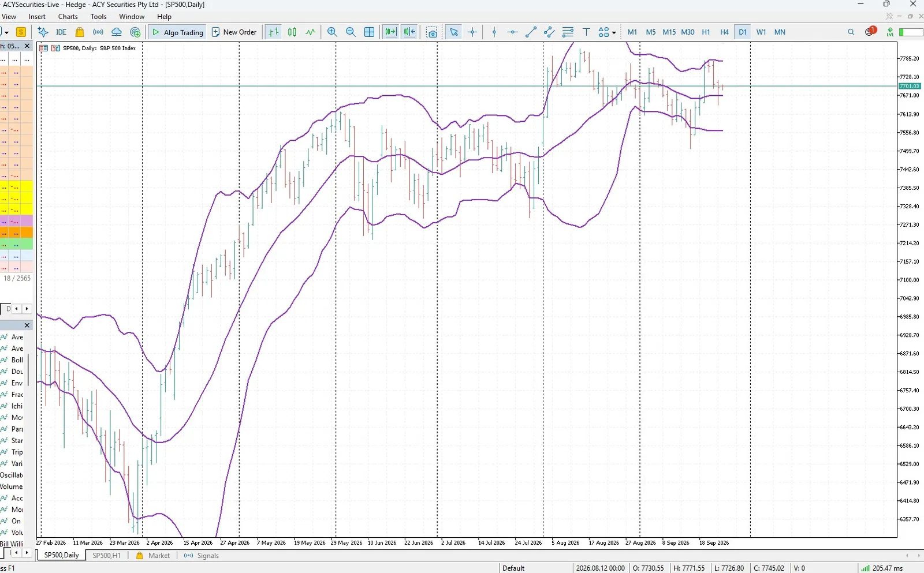Close the Navigator panel
This screenshot has height=573, width=924.
point(27,325)
